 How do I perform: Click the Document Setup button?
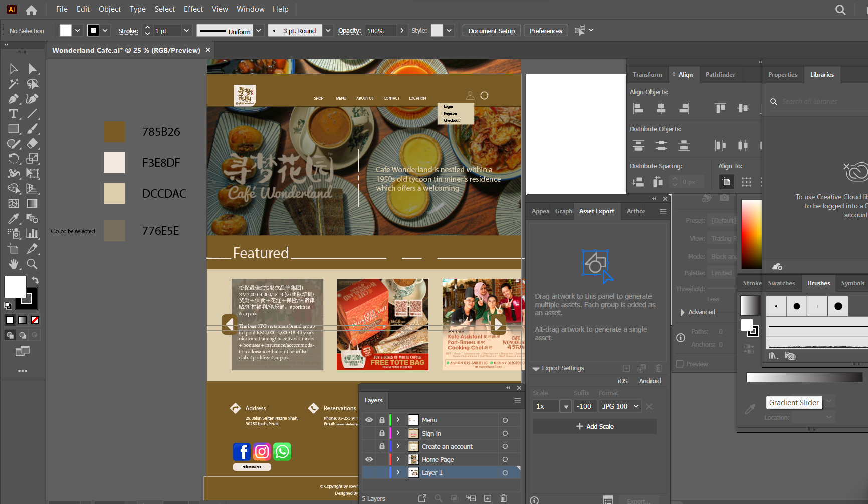click(x=491, y=31)
